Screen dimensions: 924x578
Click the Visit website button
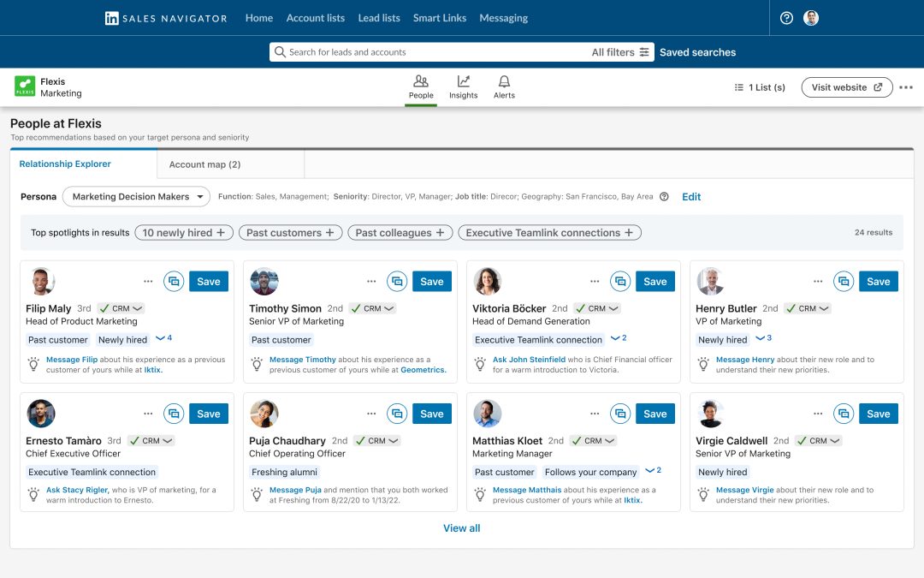[x=847, y=87]
